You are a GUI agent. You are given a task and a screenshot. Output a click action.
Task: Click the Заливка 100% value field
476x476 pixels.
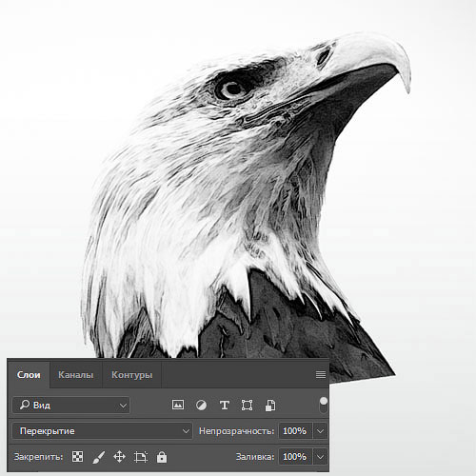tap(295, 457)
